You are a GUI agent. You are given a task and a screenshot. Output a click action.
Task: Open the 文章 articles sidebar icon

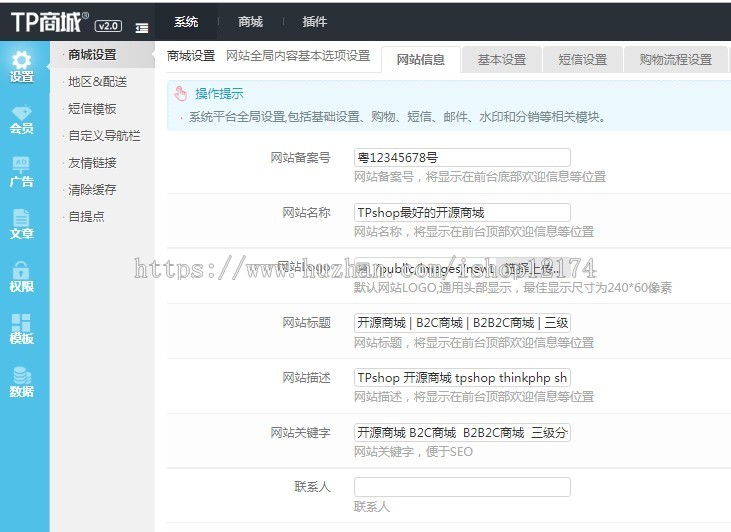(22, 224)
